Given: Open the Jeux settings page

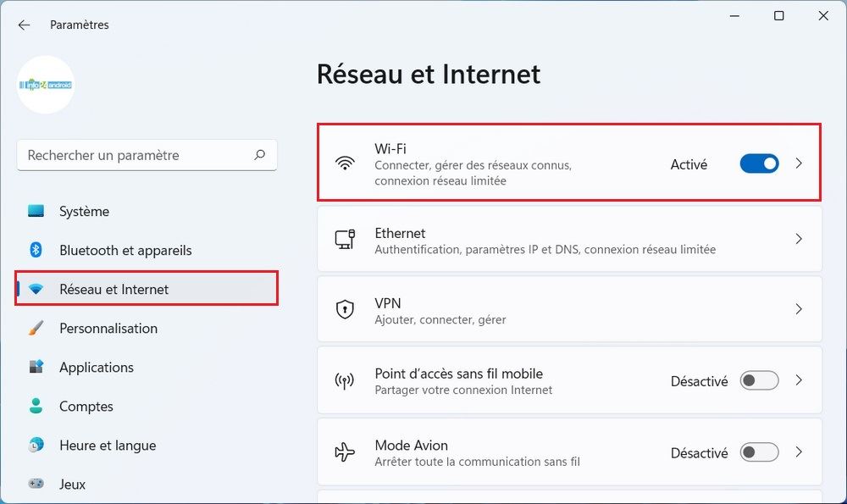Looking at the screenshot, I should point(72,484).
